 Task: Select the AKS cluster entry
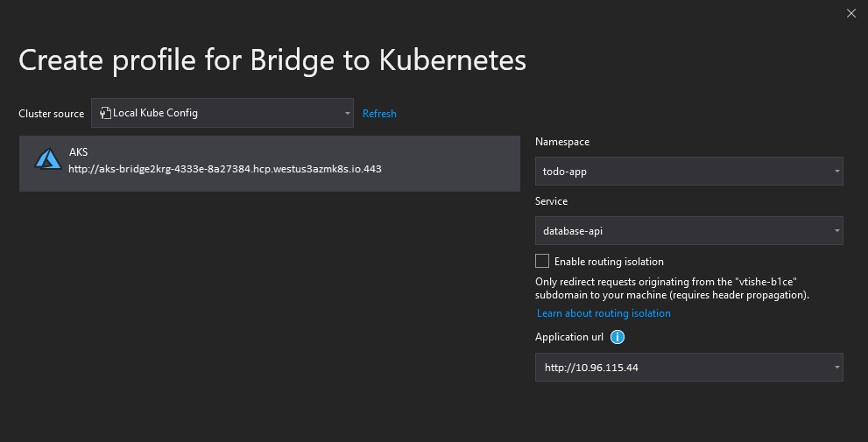pyautogui.click(x=270, y=162)
